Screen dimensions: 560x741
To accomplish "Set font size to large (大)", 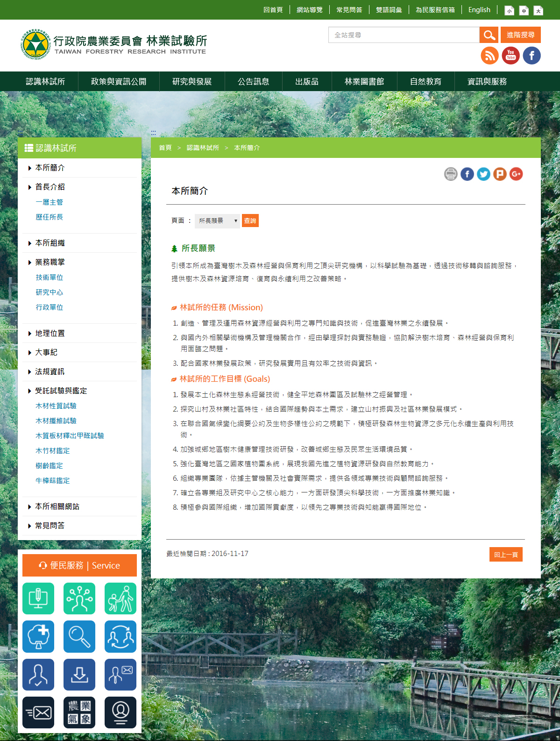I will [539, 11].
